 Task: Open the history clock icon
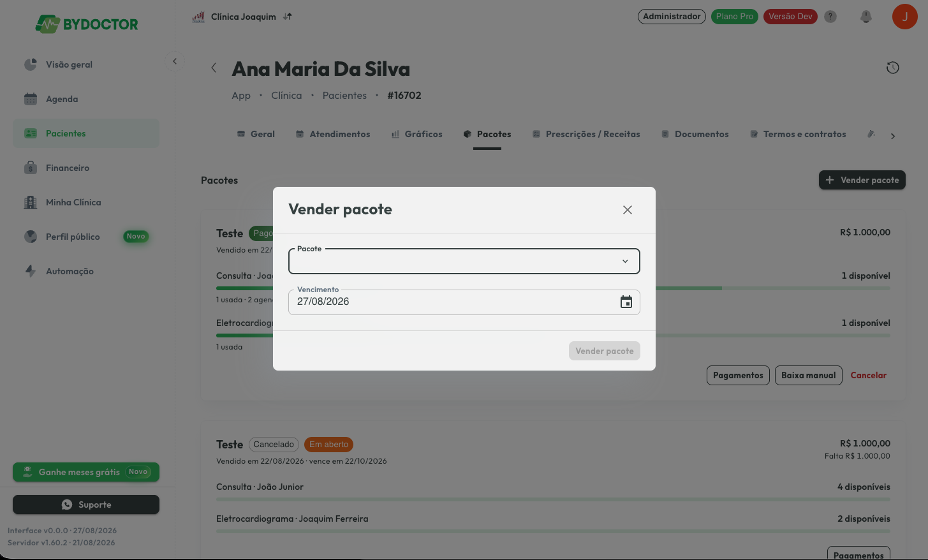click(x=893, y=68)
